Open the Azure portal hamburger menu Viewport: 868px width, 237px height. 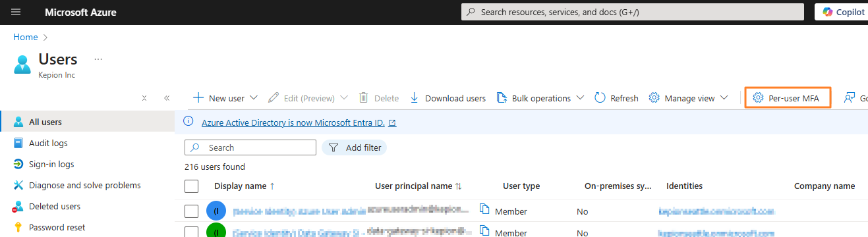point(16,12)
